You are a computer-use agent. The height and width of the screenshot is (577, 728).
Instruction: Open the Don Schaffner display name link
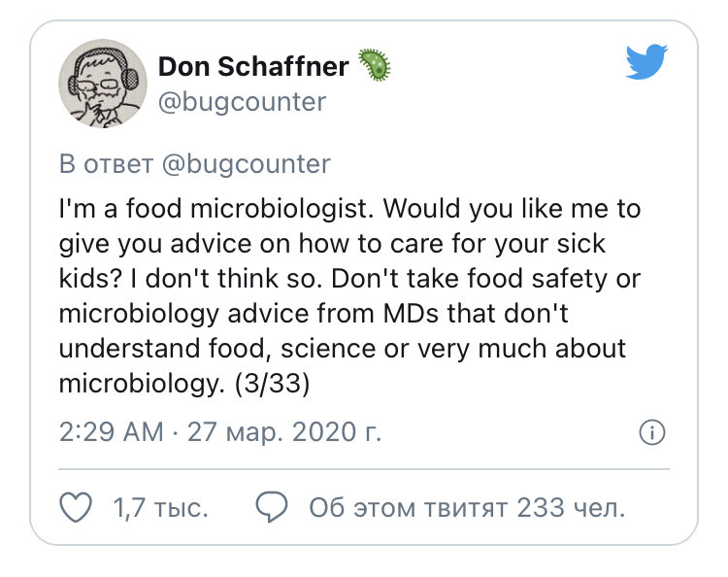(253, 66)
